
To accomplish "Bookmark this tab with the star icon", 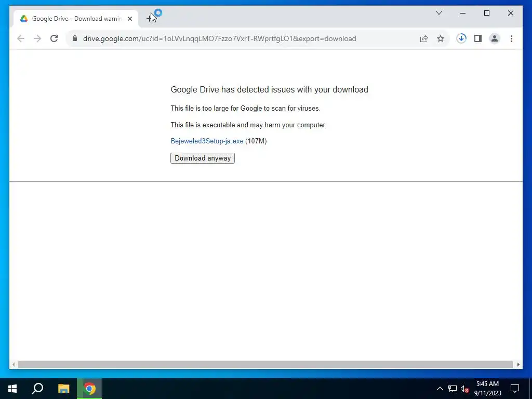I will (441, 38).
